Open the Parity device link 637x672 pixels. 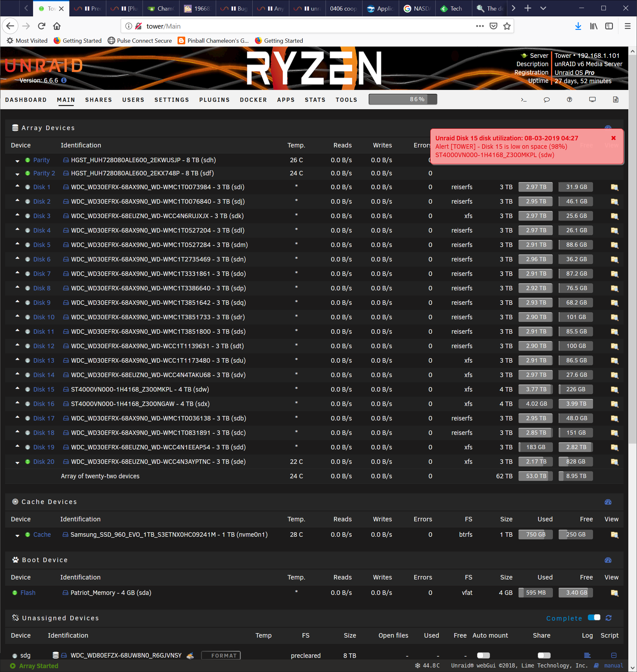(x=41, y=160)
